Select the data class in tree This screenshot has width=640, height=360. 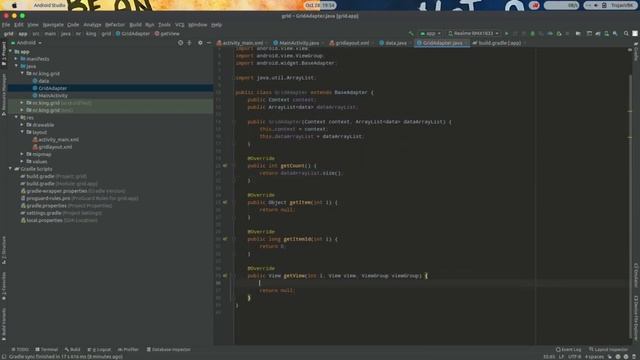point(44,81)
